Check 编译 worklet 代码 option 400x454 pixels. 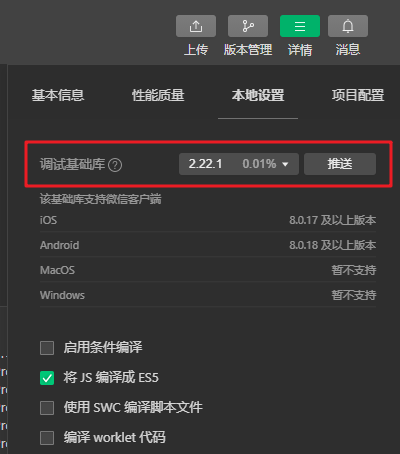(47, 438)
